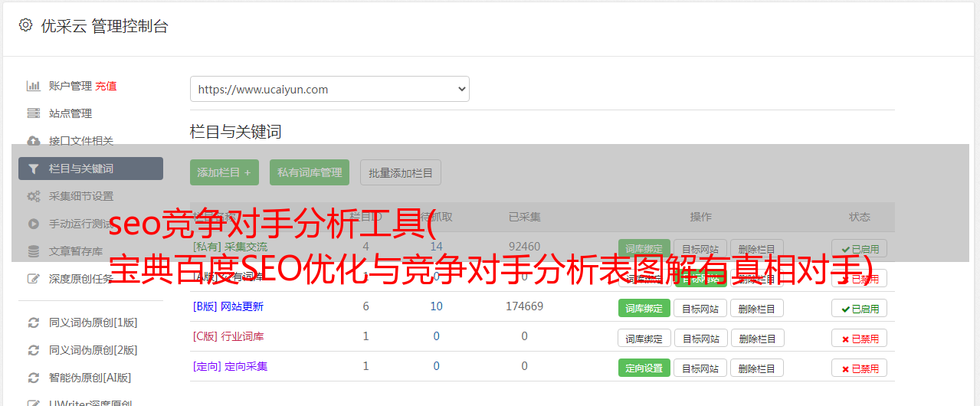
Task: Click the collected count 174669
Action: point(524,306)
